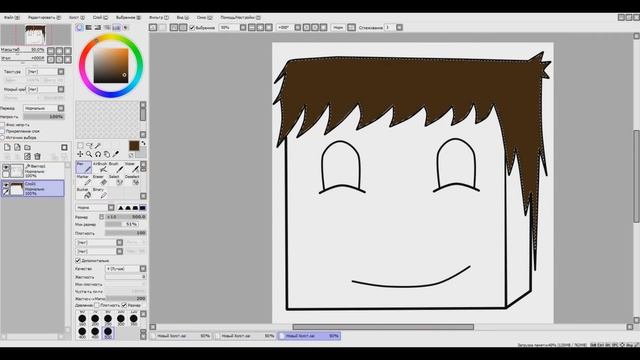Create a new linework layer
640x360 pixels.
click(x=17, y=147)
